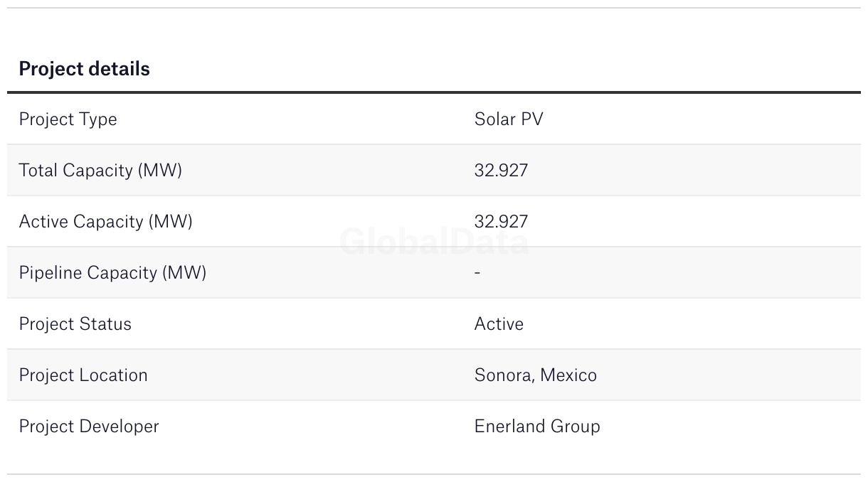Select the Project Developer label
Screen dimensions: 868x482
click(x=89, y=427)
